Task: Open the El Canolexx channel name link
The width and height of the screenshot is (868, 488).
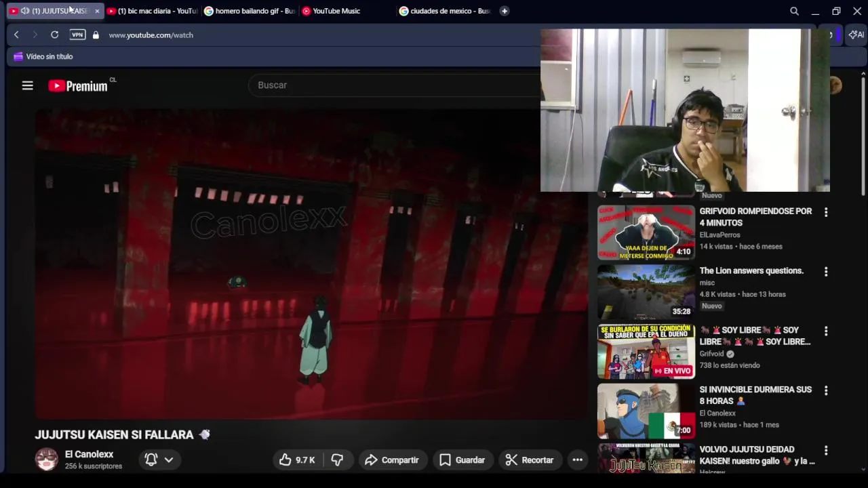Action: click(x=89, y=454)
